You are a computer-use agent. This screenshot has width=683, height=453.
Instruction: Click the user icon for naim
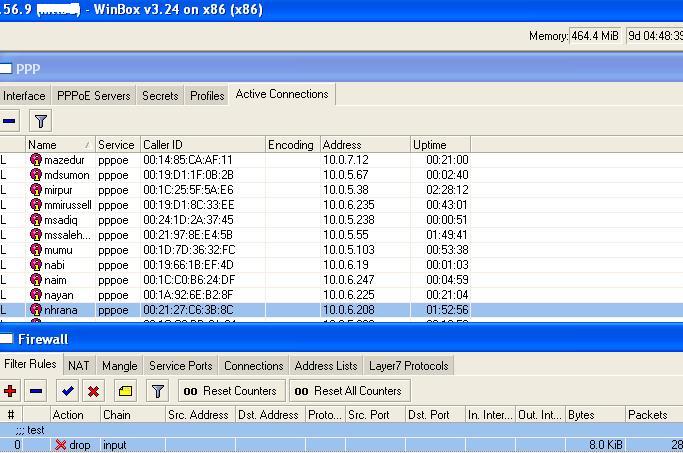point(36,280)
